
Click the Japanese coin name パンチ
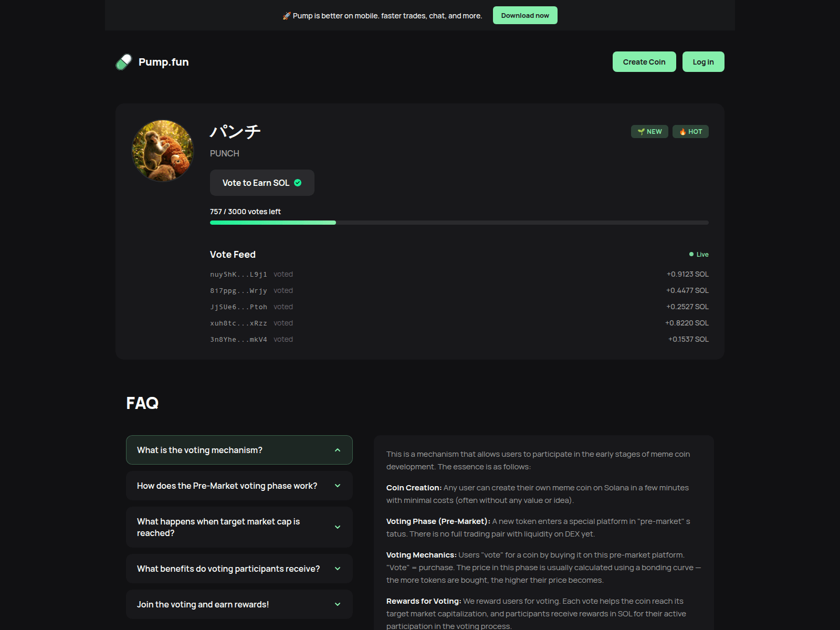pyautogui.click(x=235, y=131)
